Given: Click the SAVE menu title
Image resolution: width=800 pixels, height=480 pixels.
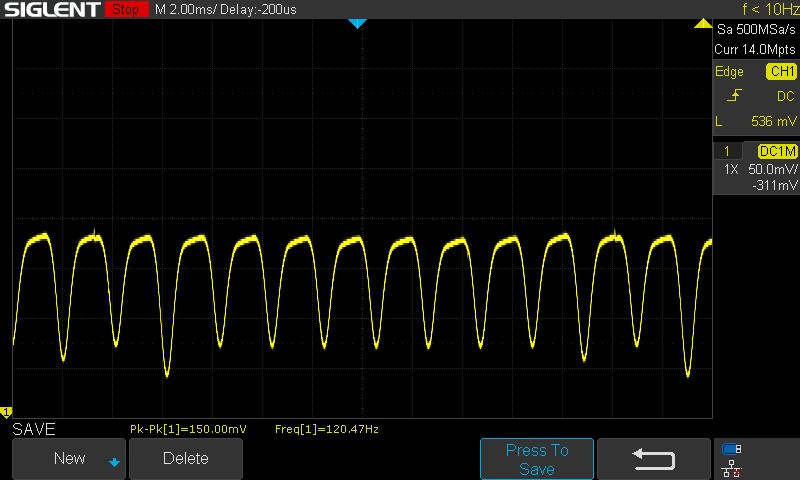Looking at the screenshot, I should (34, 430).
